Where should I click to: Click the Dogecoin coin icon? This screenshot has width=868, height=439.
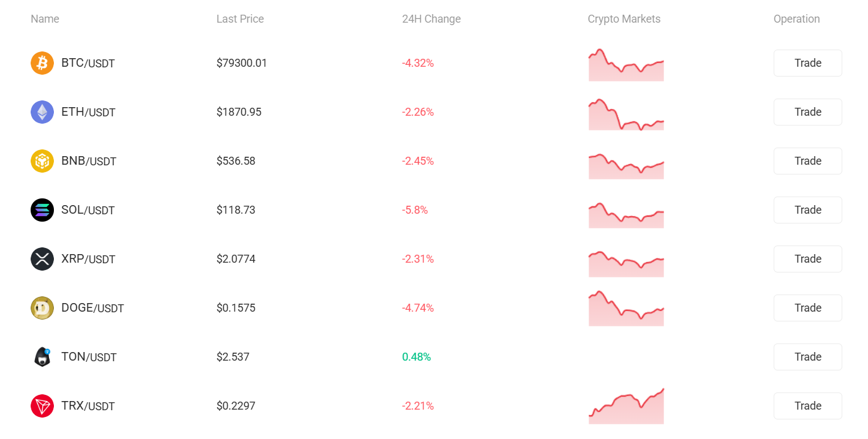[42, 308]
